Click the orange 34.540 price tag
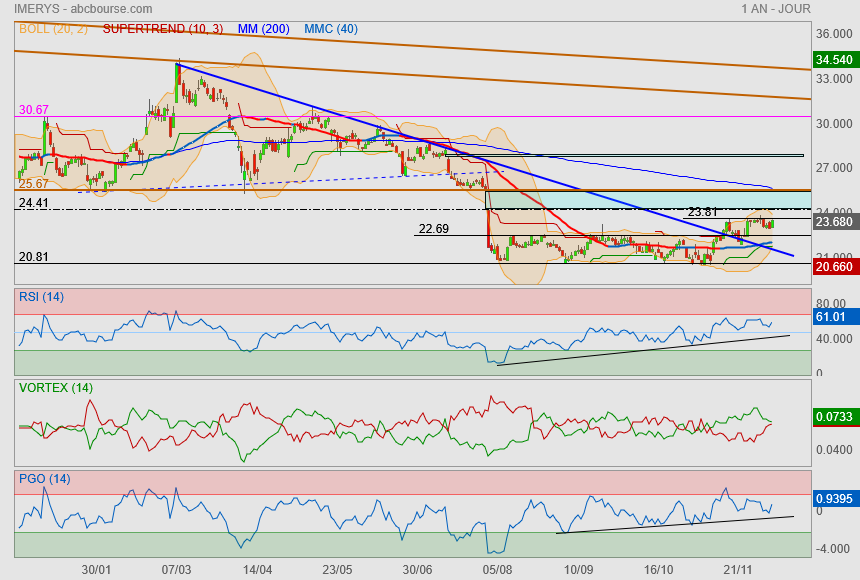Screen dimensions: 860x580 pos(833,61)
